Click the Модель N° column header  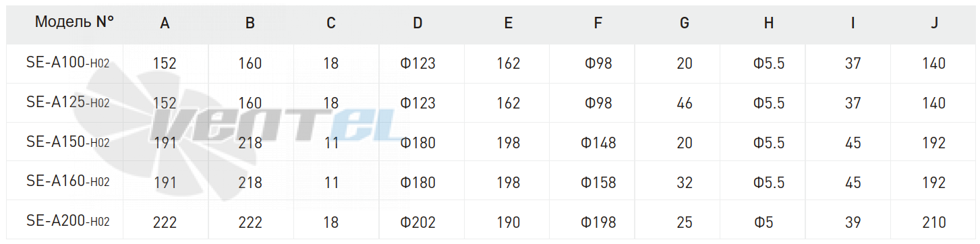coord(74,22)
